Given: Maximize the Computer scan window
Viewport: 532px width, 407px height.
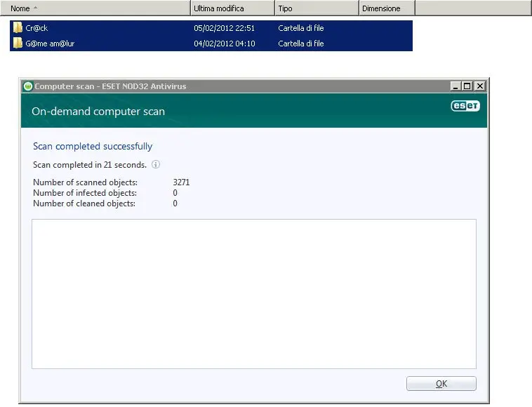Looking at the screenshot, I should [467, 86].
